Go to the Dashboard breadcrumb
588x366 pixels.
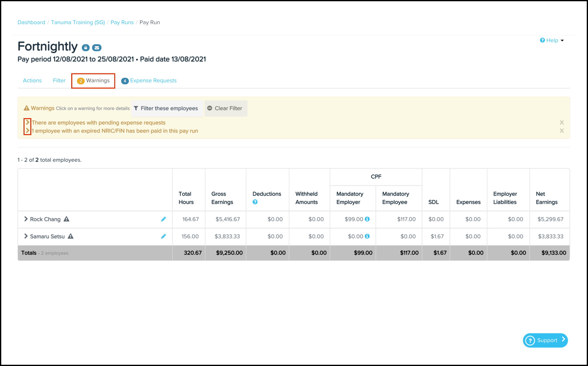[32, 22]
